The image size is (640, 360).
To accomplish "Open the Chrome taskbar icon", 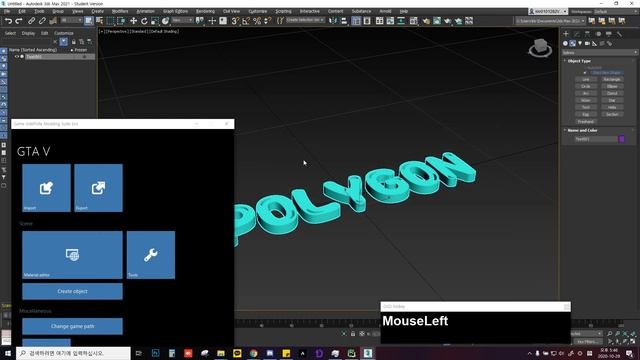I will tap(253, 353).
